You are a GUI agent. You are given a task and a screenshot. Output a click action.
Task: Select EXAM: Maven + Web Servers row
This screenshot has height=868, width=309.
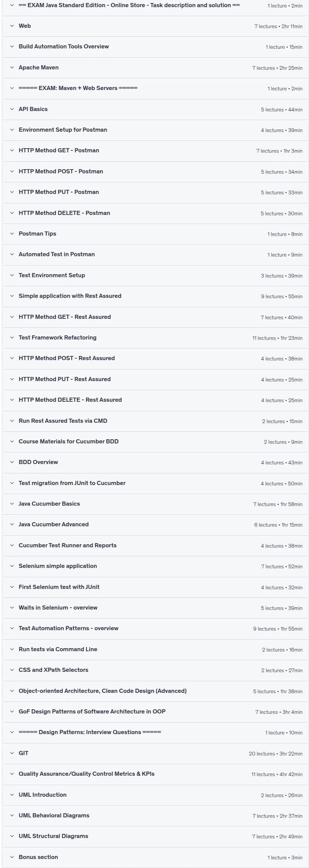(155, 89)
